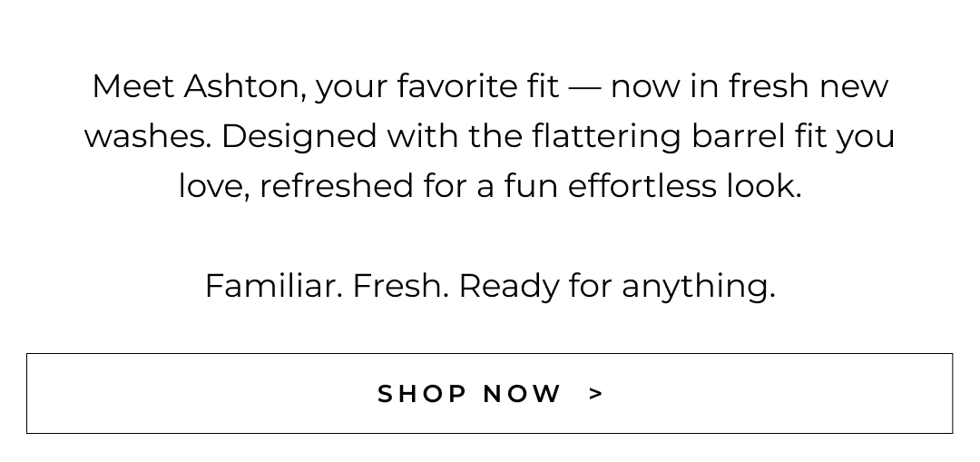Click the phrase "effortless look."
This screenshot has height=462, width=980.
coord(684,186)
